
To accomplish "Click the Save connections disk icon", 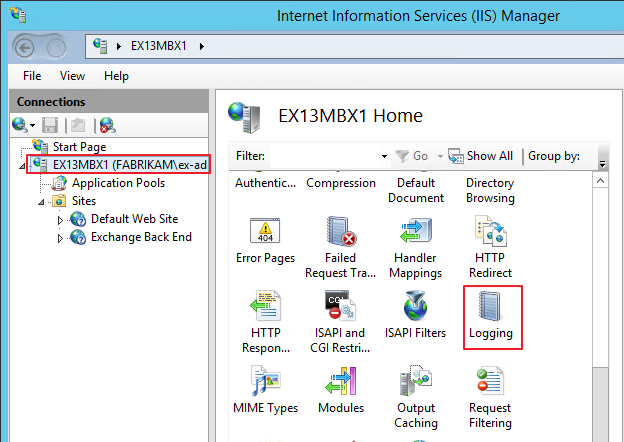I will pyautogui.click(x=50, y=125).
